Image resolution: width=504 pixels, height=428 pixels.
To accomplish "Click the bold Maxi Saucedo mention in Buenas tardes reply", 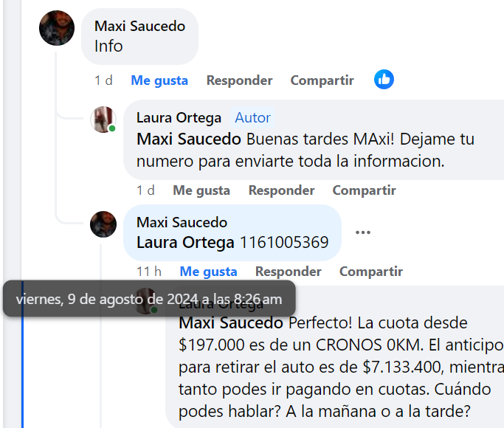I will [189, 139].
